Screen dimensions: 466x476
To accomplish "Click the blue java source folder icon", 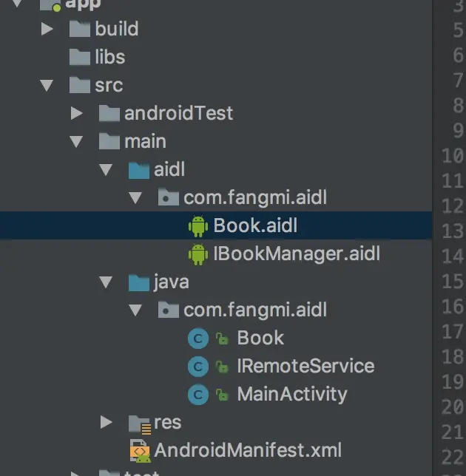I will [138, 282].
